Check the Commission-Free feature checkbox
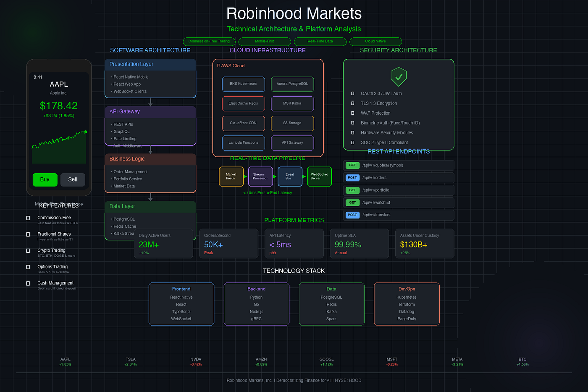Screen dimensions: 588x392 28,218
